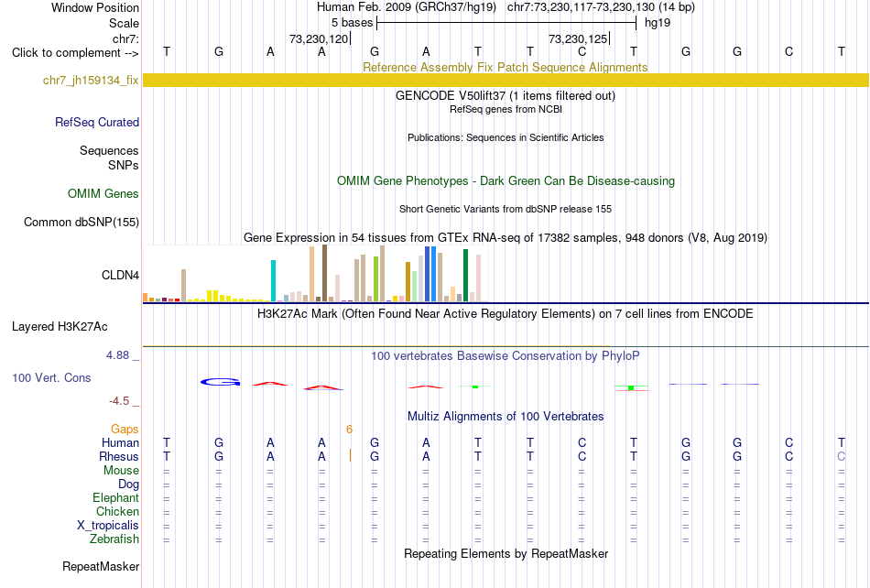
Task: Click the green square in conservation track
Action: pos(631,387)
